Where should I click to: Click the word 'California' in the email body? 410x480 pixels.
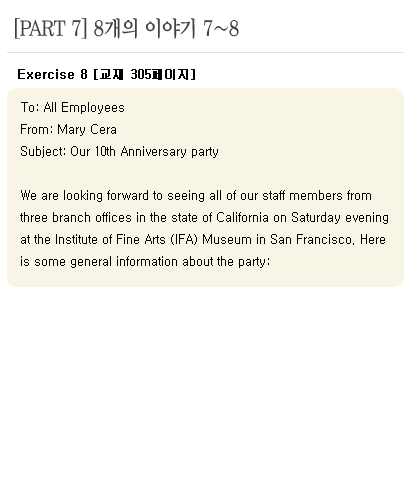tap(242, 218)
